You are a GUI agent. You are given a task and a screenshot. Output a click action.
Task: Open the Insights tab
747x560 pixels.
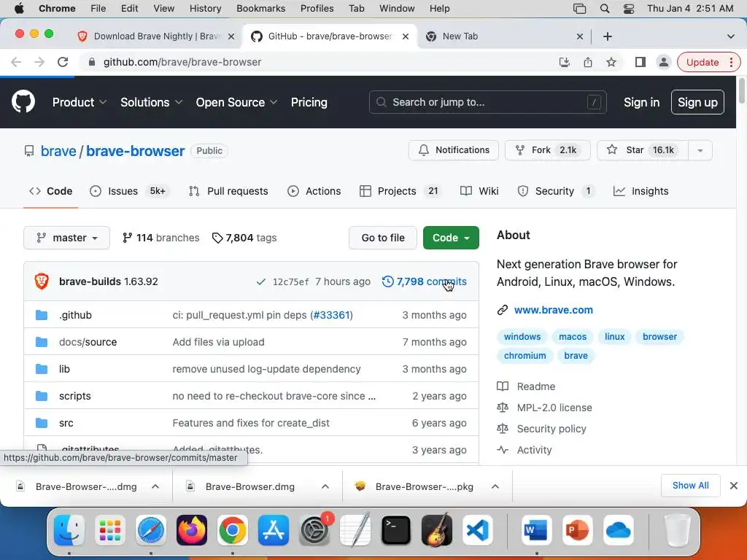(640, 191)
